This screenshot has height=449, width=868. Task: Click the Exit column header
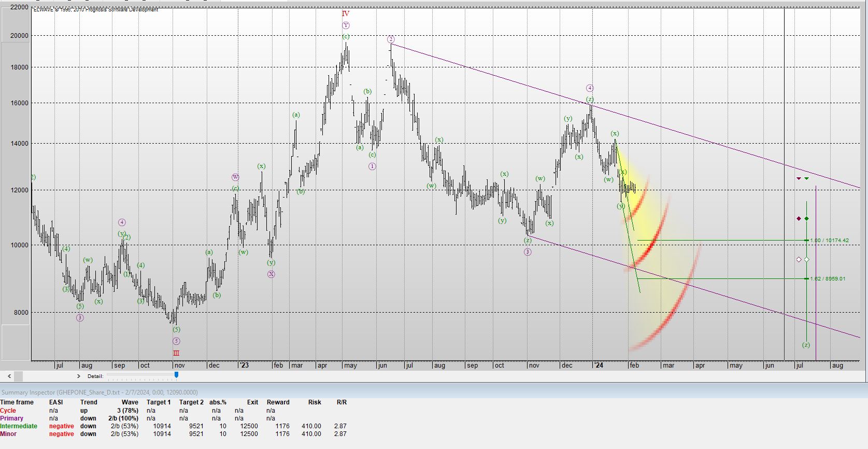[x=252, y=402]
